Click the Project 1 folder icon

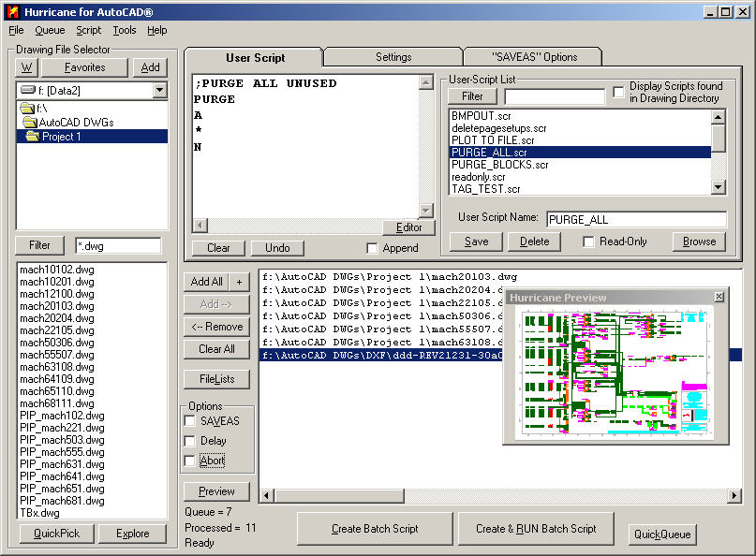33,137
